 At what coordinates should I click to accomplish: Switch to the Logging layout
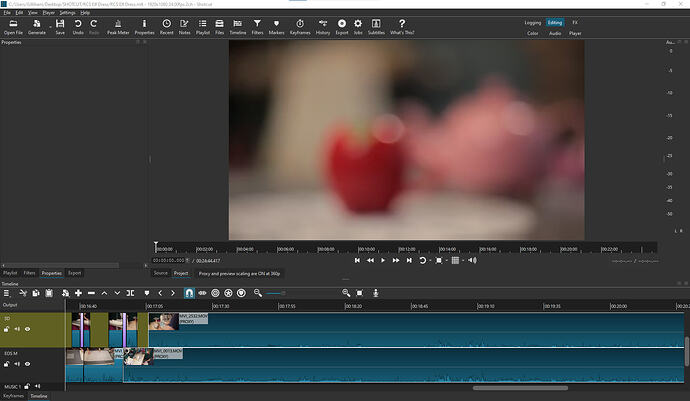click(532, 22)
